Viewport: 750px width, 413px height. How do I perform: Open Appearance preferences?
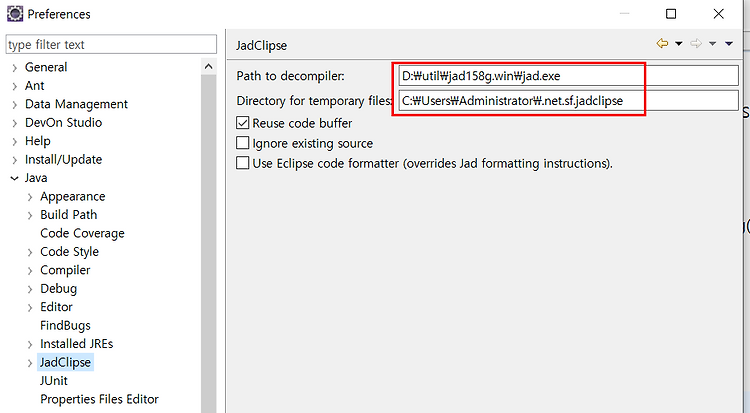click(73, 196)
